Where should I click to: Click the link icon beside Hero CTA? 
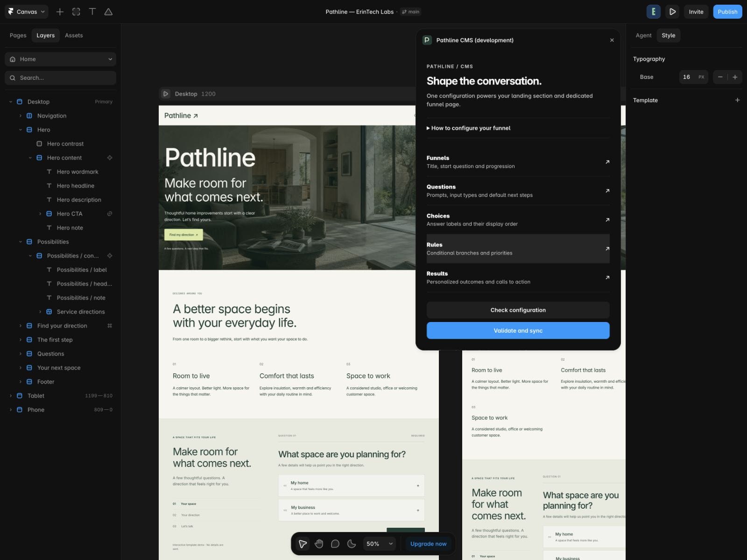110,214
